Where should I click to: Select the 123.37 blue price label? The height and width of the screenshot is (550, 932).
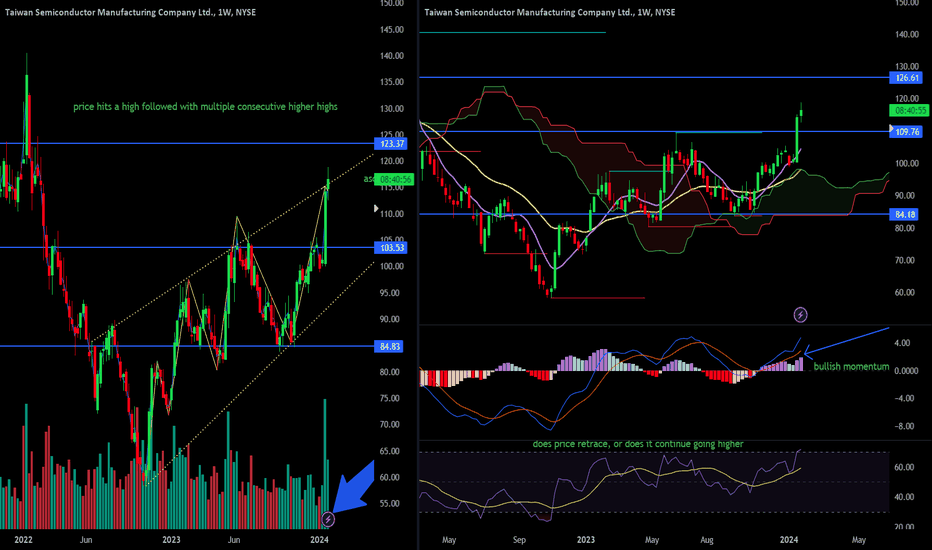pyautogui.click(x=391, y=143)
